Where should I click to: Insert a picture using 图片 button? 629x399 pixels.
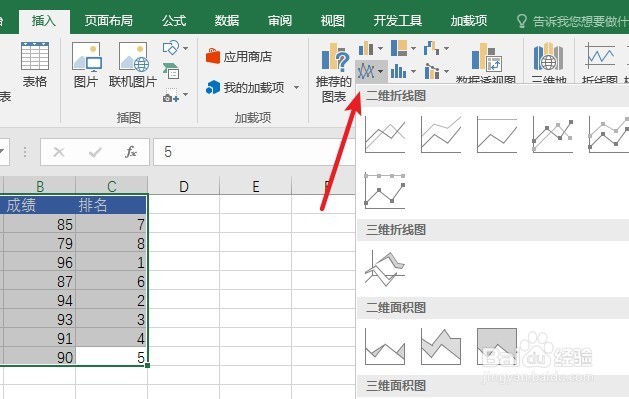[86, 65]
